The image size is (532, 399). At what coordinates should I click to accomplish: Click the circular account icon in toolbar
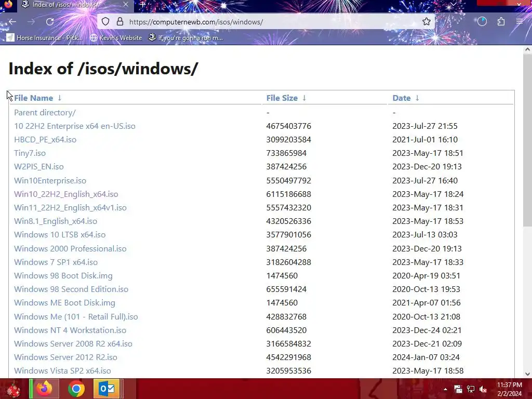pos(482,22)
